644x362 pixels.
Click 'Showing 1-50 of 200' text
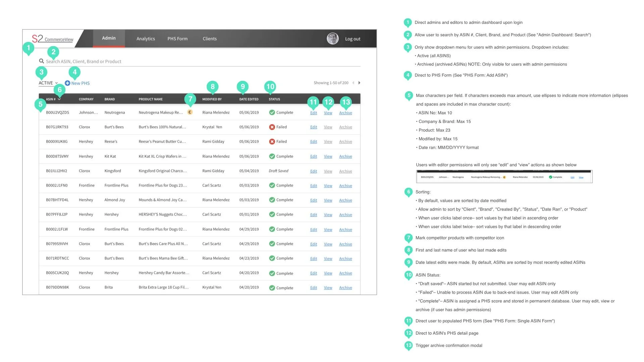[x=331, y=83]
